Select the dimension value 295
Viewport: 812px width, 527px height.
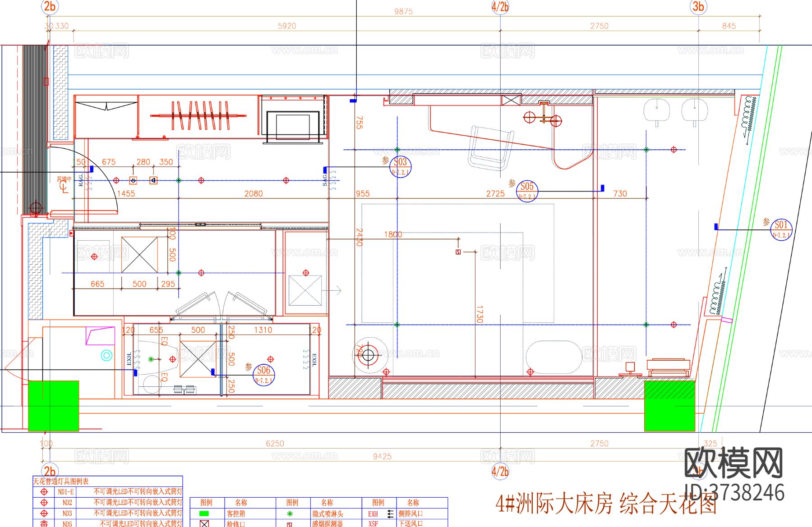coord(168,284)
